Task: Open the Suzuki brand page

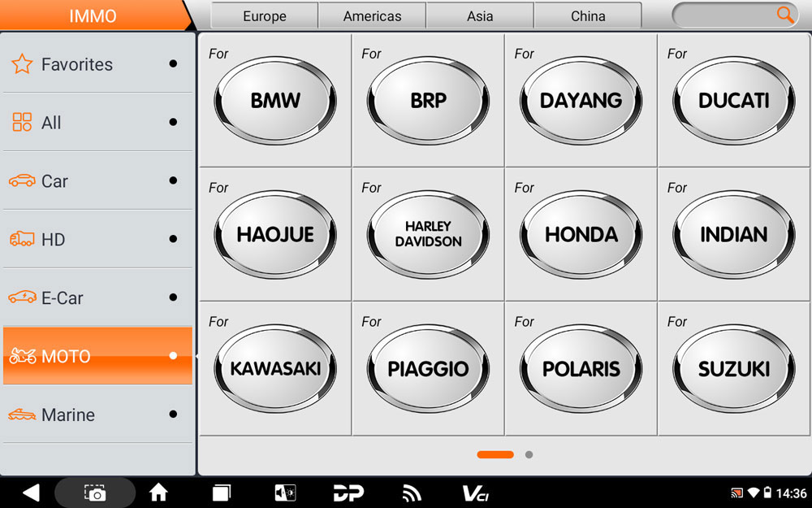Action: tap(732, 368)
